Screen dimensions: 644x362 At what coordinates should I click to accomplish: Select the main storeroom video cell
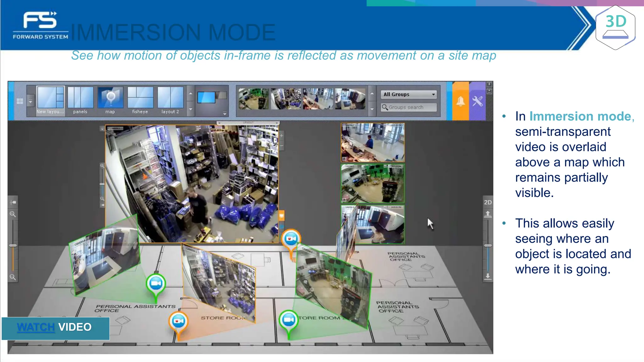(x=192, y=184)
